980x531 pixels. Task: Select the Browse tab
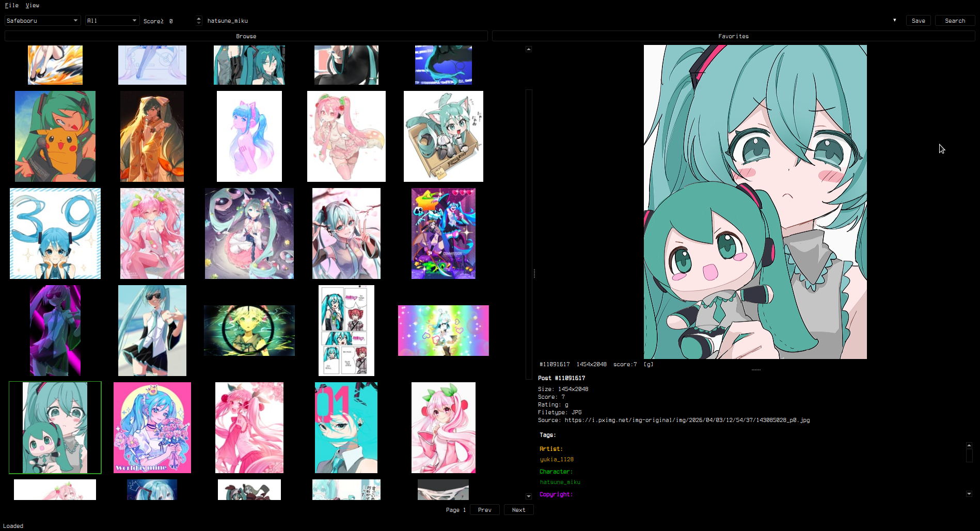(x=246, y=36)
